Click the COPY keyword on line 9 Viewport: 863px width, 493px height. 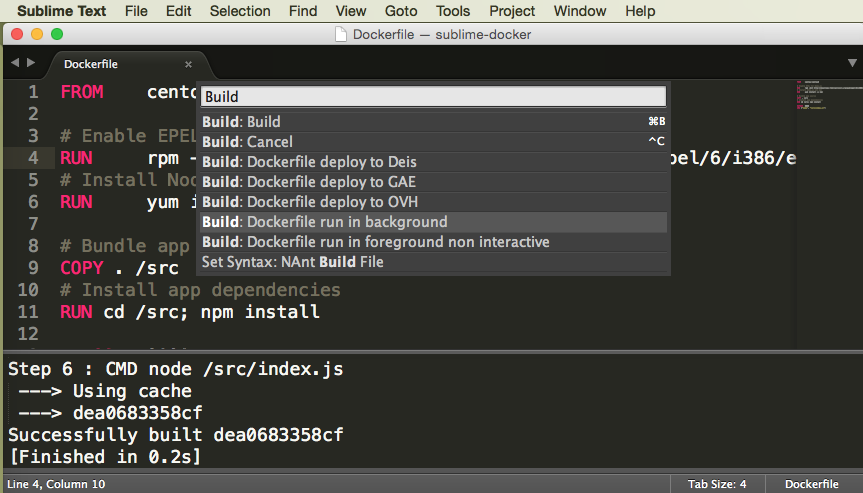click(81, 268)
